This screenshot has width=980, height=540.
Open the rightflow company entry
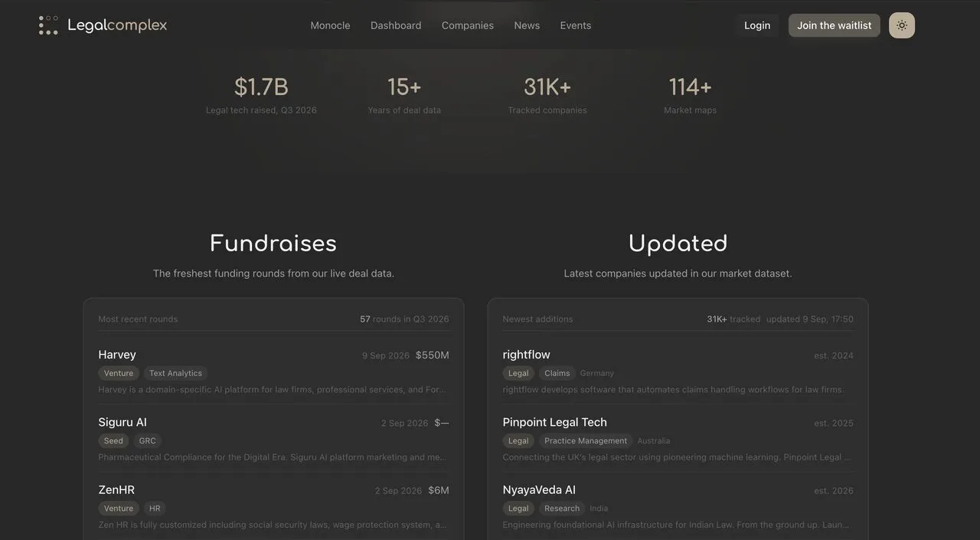(x=678, y=371)
